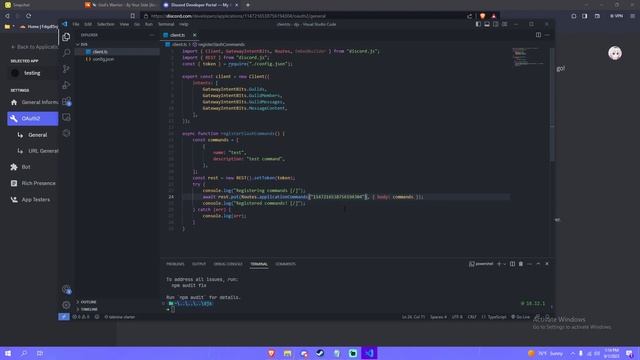Open the Run menu in VS Code
The width and height of the screenshot is (640, 360).
pos(149,24)
